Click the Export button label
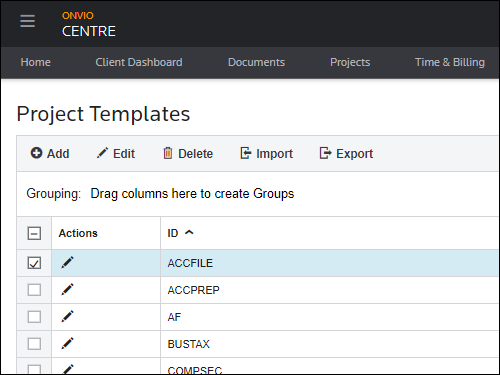Viewport: 500px width, 375px height. pyautogui.click(x=354, y=154)
